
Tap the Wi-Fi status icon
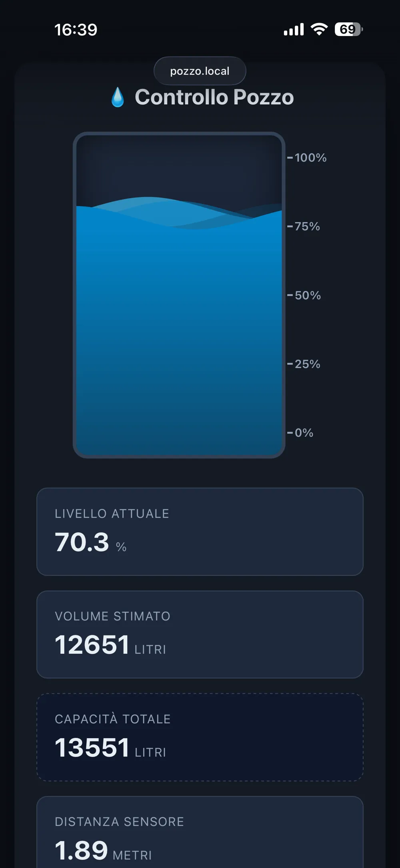tap(319, 29)
